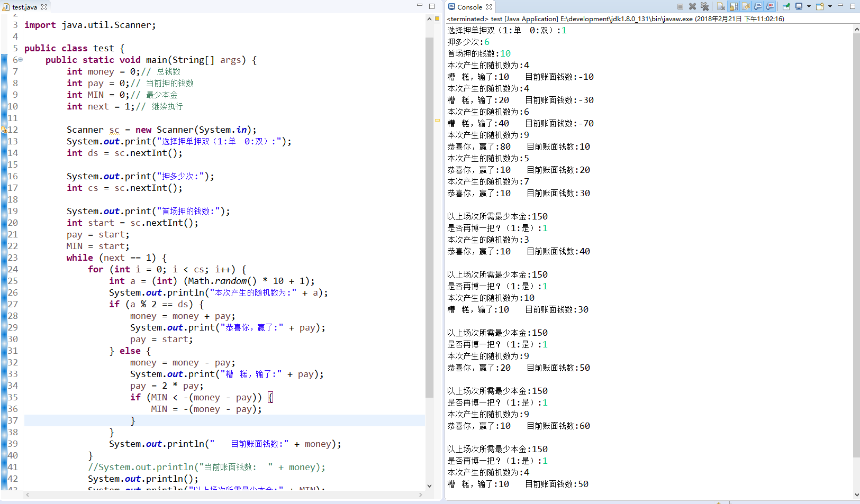Click the Display Selected Console monitor icon
Viewport: 860px width, 504px height.
pos(799,6)
